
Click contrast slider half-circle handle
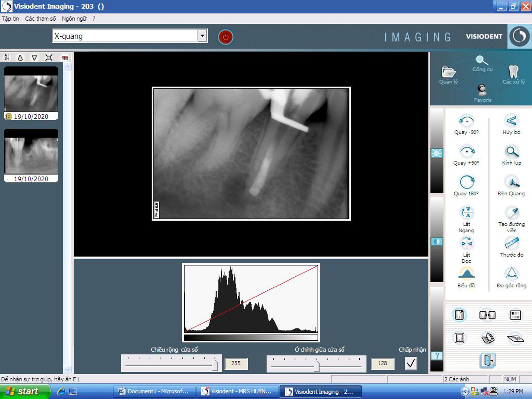click(437, 242)
